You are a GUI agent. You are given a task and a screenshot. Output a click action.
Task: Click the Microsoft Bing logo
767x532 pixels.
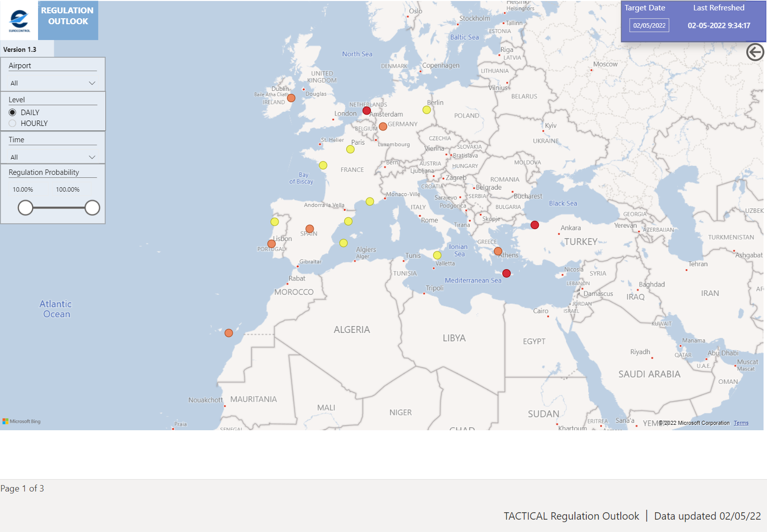[x=22, y=421]
